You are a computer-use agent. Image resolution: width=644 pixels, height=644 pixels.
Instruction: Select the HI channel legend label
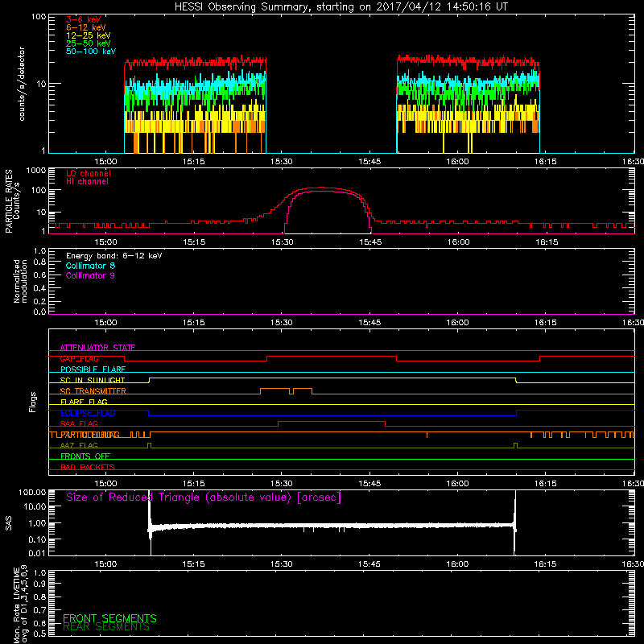pyautogui.click(x=87, y=182)
